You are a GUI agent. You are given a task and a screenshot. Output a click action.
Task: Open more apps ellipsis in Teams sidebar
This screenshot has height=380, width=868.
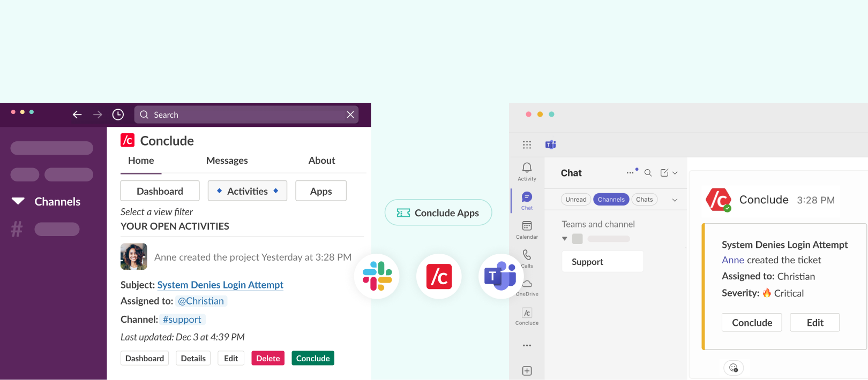(x=527, y=346)
